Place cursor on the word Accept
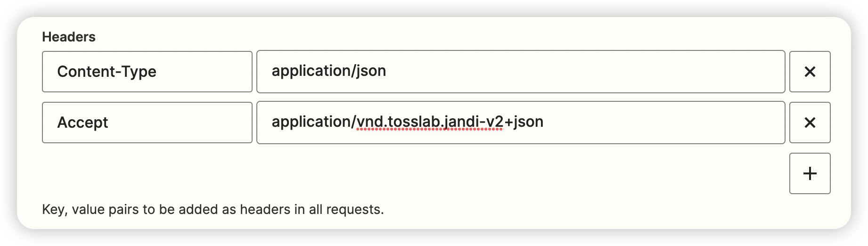The image size is (868, 246). [82, 123]
